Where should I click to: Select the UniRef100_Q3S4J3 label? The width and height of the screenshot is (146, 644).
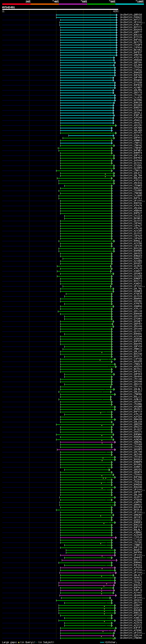[x=131, y=135]
